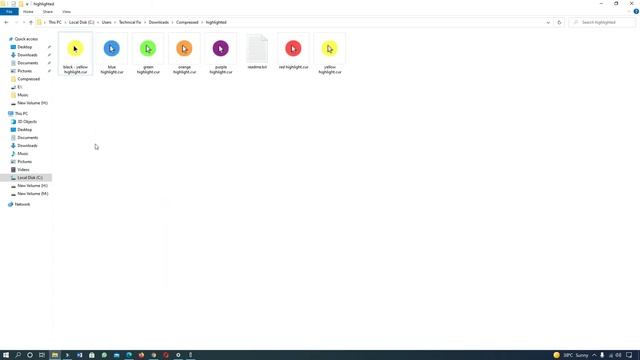Open recent locations dropdown arrow
Image resolution: width=640 pixels, height=360 pixels.
(x=24, y=22)
